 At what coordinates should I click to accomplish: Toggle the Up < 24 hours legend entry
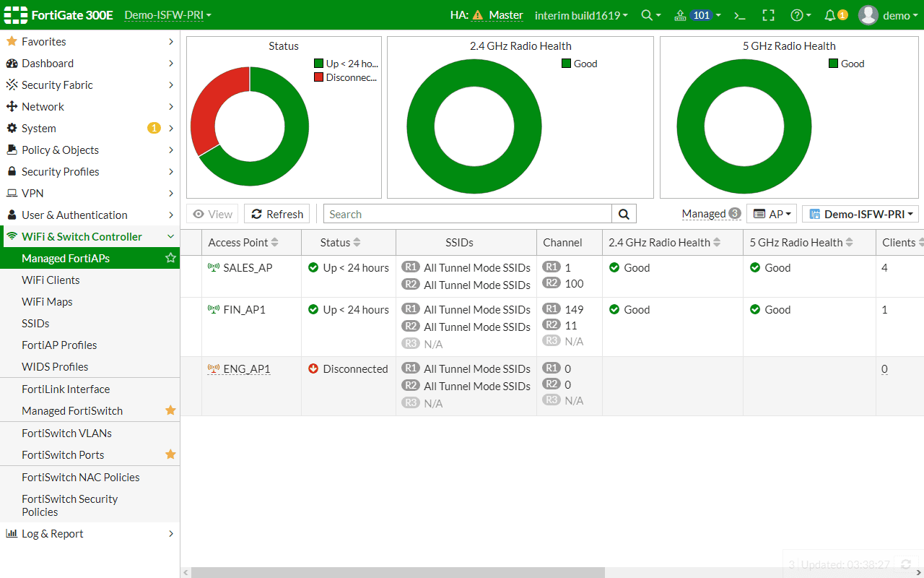[x=346, y=64]
